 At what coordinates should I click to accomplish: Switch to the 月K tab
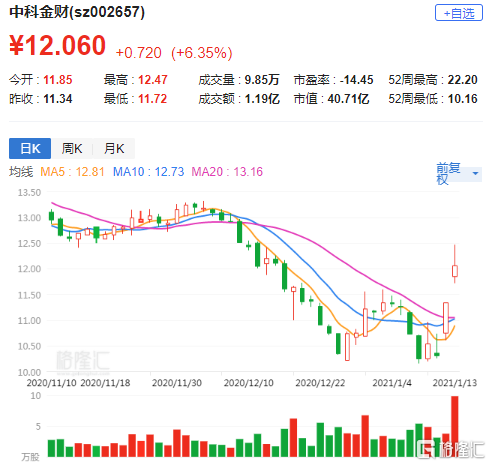pyautogui.click(x=114, y=148)
